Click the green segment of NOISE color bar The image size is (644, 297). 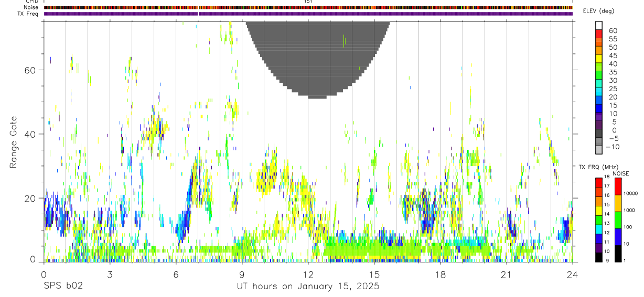click(618, 220)
